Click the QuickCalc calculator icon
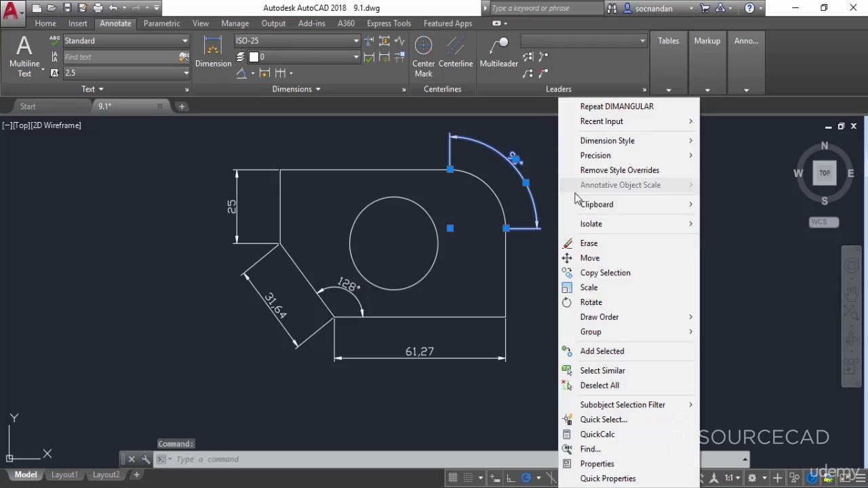Screen dimensions: 868x488 [x=567, y=434]
